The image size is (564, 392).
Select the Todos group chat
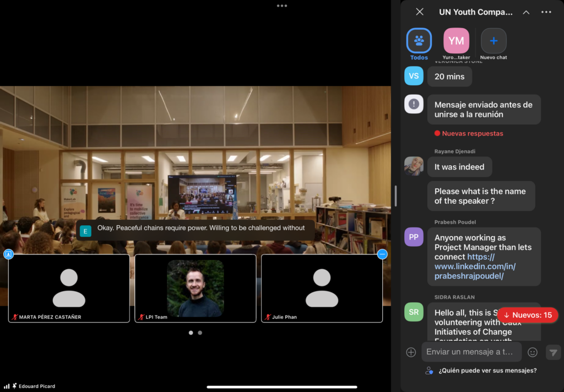coord(419,41)
